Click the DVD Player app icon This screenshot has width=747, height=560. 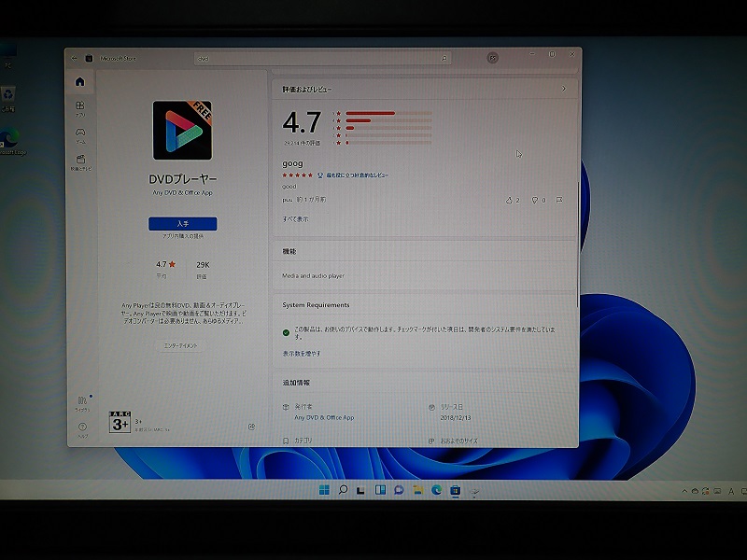(x=182, y=130)
